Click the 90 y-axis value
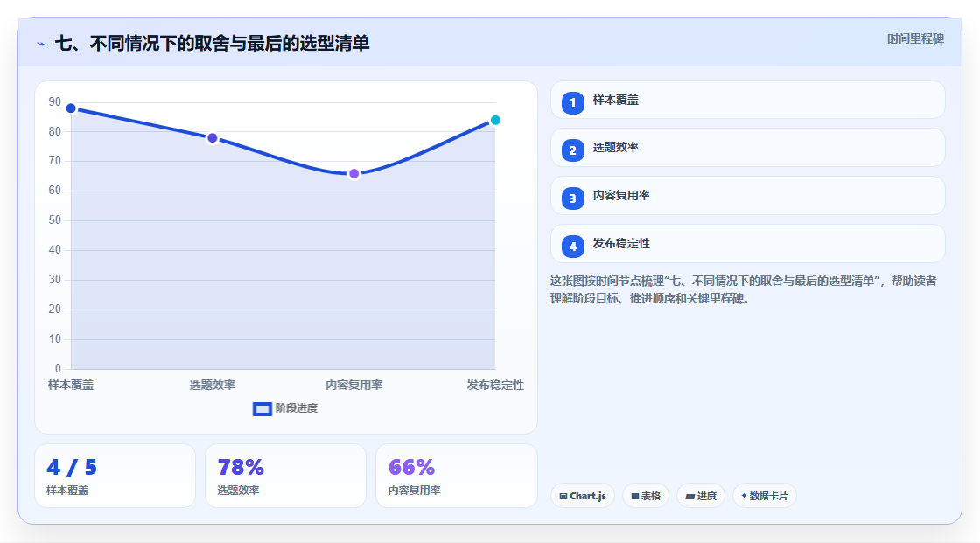 (x=55, y=101)
